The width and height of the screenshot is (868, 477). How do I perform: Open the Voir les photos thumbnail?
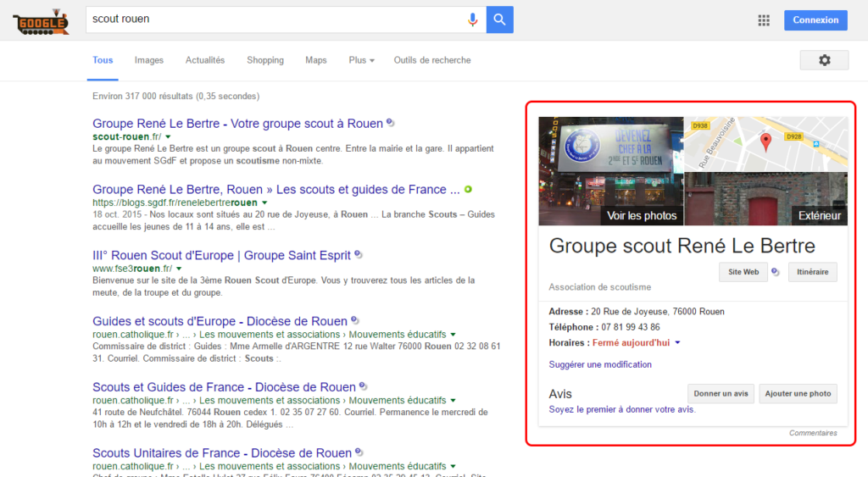[610, 170]
